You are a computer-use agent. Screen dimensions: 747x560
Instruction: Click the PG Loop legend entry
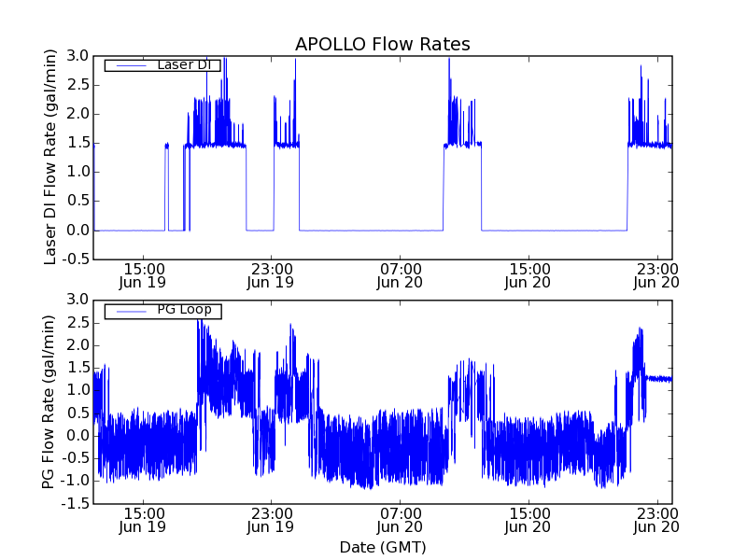184,310
